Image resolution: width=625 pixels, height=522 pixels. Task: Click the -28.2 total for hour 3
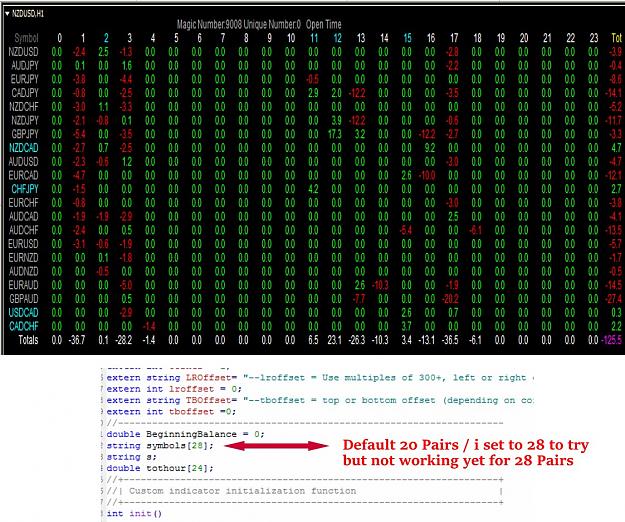click(124, 340)
